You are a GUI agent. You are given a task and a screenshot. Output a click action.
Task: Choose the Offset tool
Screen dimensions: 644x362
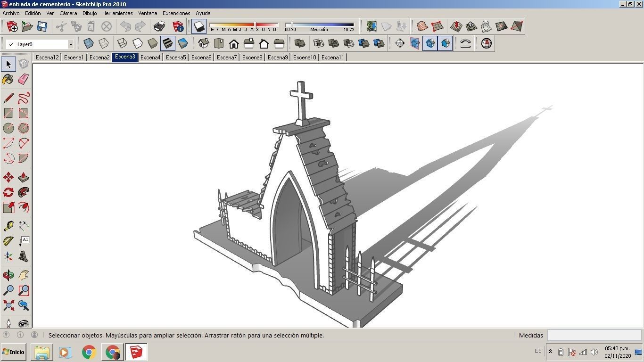pyautogui.click(x=24, y=207)
